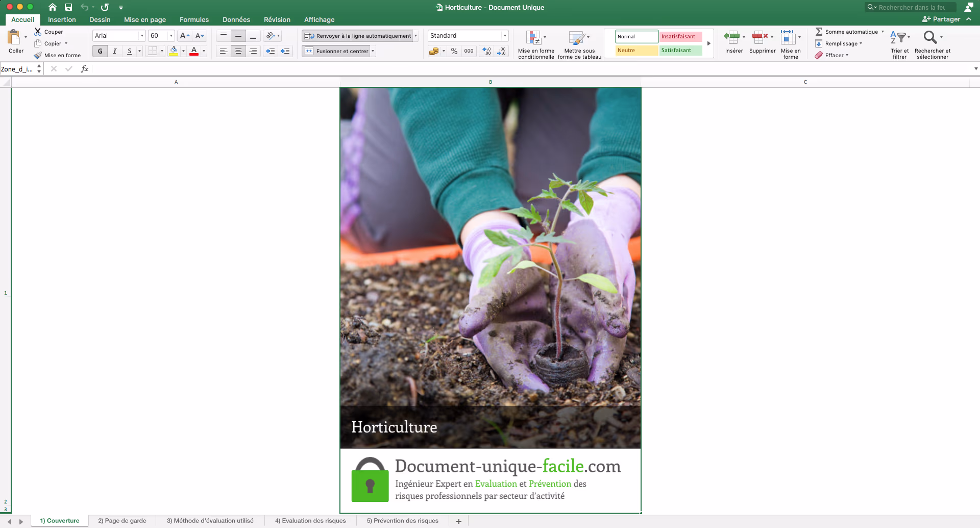Expand the cell styles gallery arrow
980x528 pixels.
pos(708,43)
